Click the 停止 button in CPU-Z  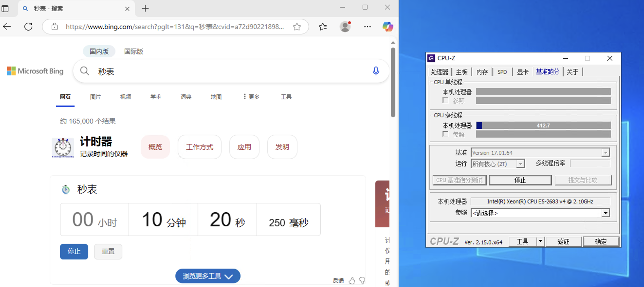(x=520, y=180)
